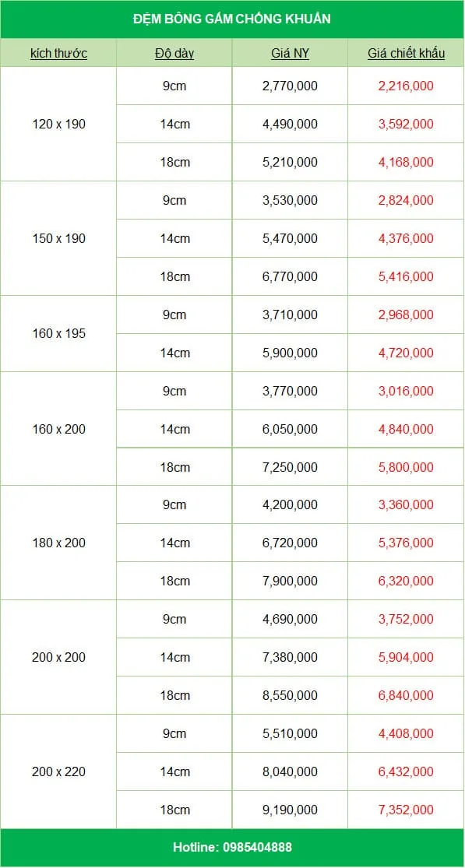Click the discounted price 7,352,000
This screenshot has height=868, width=465.
click(x=407, y=810)
